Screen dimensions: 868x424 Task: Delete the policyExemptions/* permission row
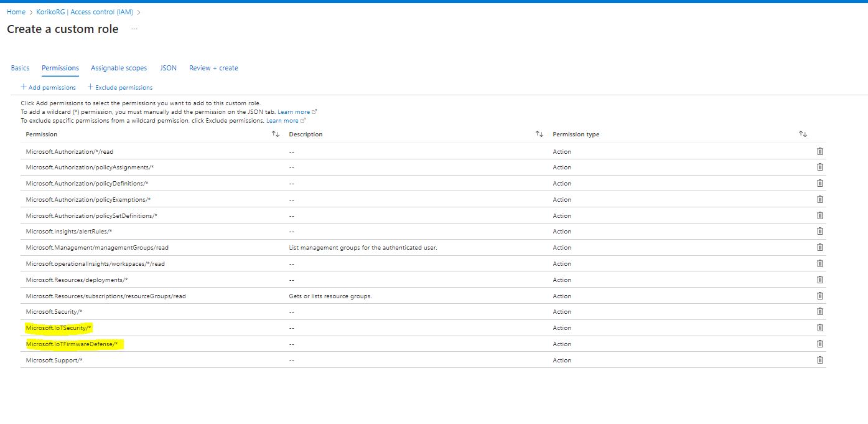pos(819,199)
